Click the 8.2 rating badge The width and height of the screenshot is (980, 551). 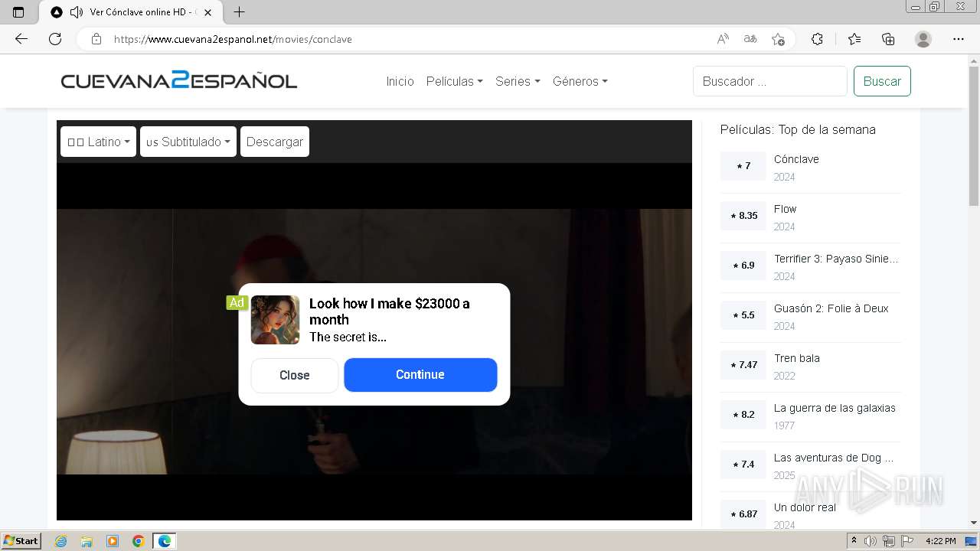click(x=743, y=415)
